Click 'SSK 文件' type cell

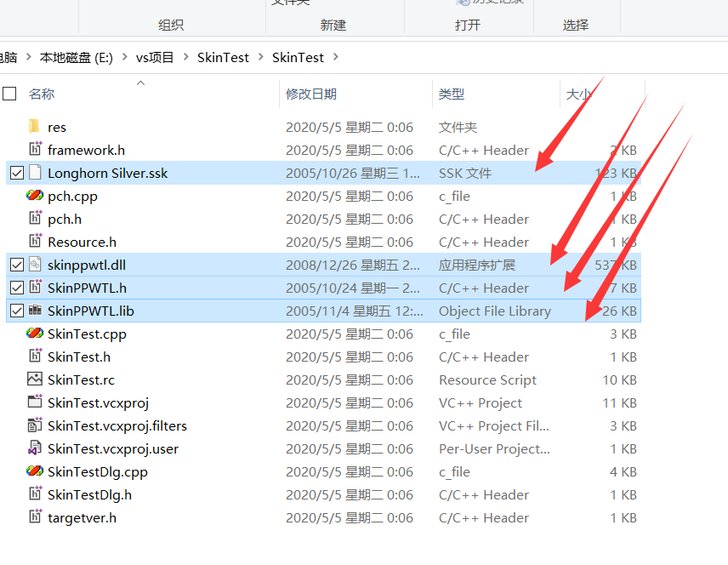click(x=465, y=174)
